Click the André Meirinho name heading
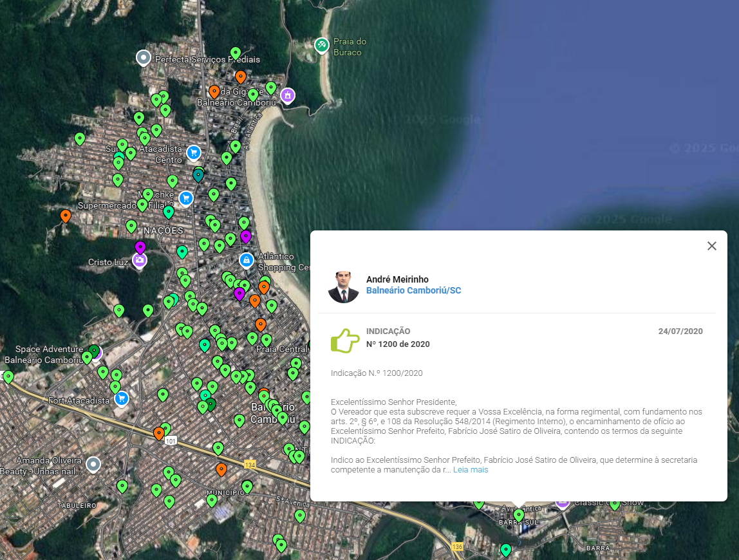The image size is (739, 560). click(397, 279)
